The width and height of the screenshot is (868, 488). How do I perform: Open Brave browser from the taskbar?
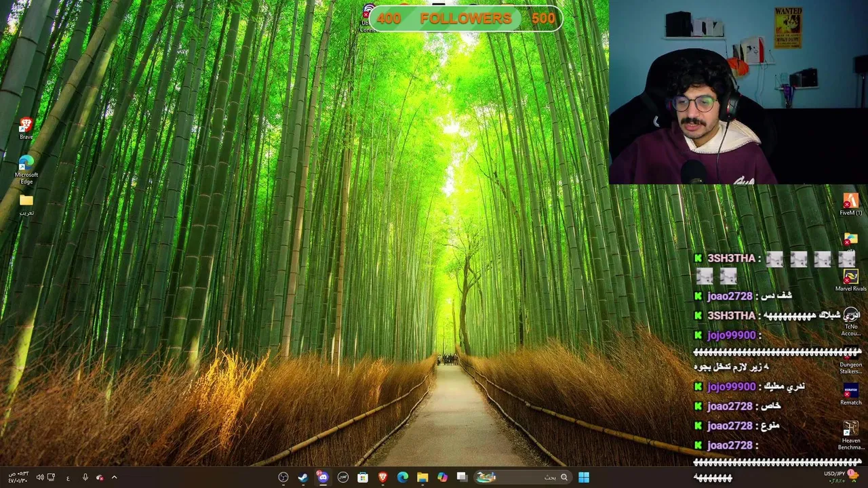click(x=382, y=477)
